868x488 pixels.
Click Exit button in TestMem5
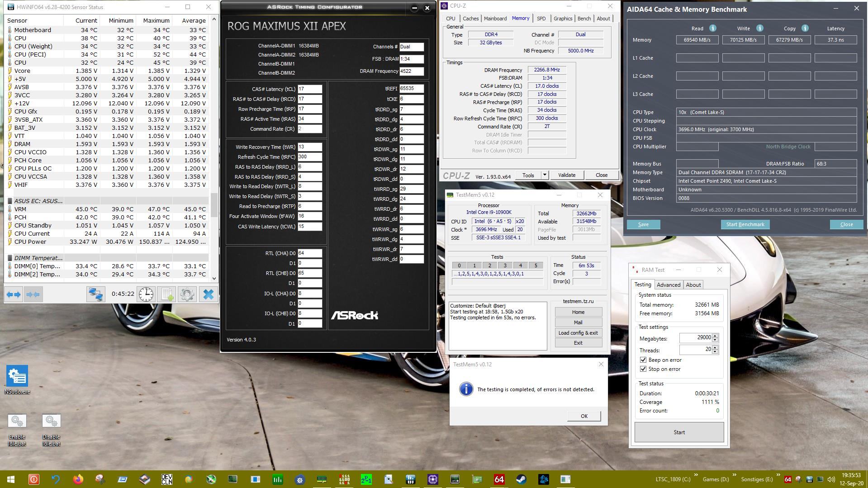578,343
